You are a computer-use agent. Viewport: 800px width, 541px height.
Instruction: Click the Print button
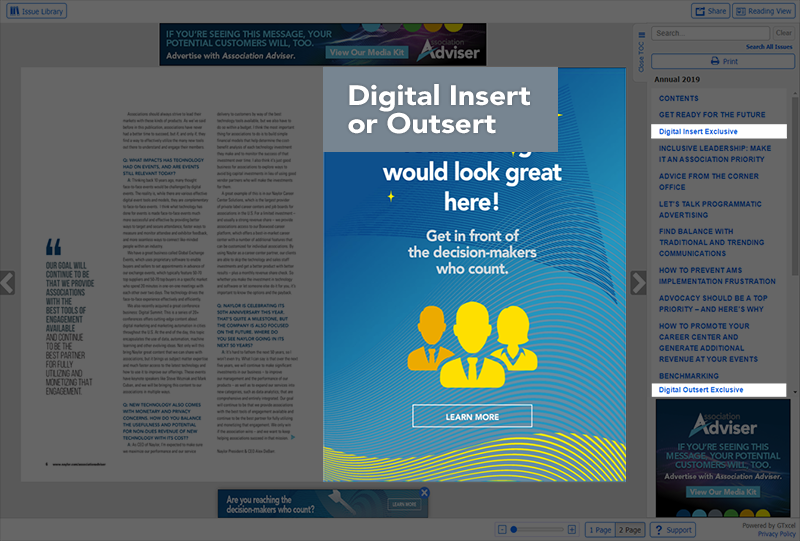[723, 61]
